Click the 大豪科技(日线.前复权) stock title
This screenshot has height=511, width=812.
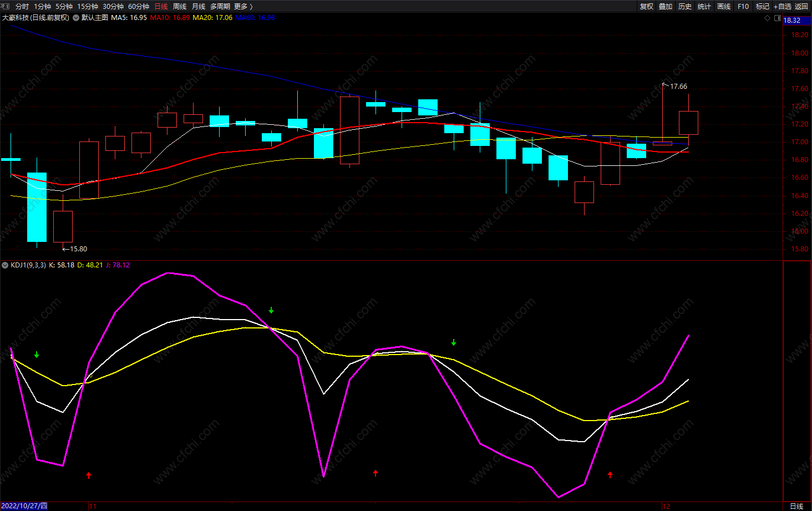click(x=36, y=18)
